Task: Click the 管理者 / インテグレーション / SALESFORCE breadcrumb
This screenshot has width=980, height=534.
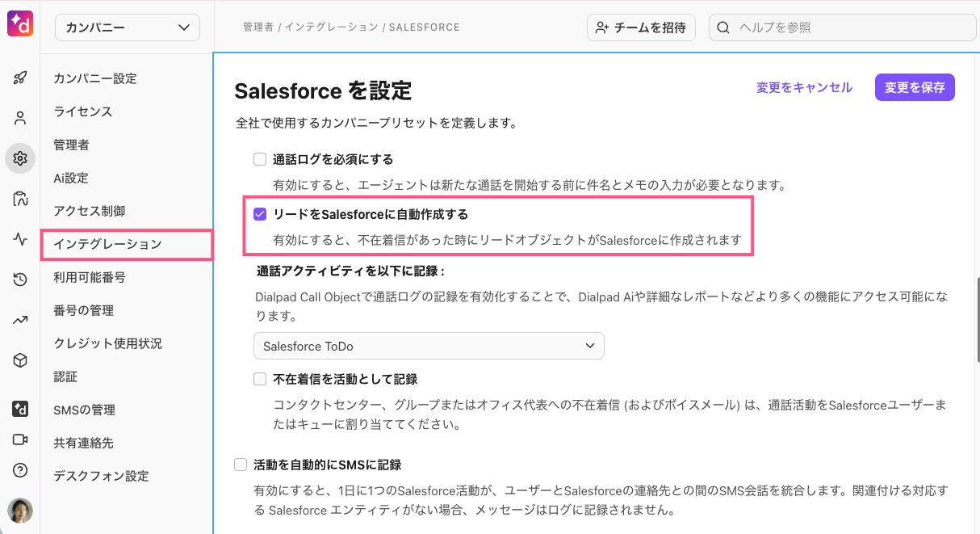Action: coord(351,27)
